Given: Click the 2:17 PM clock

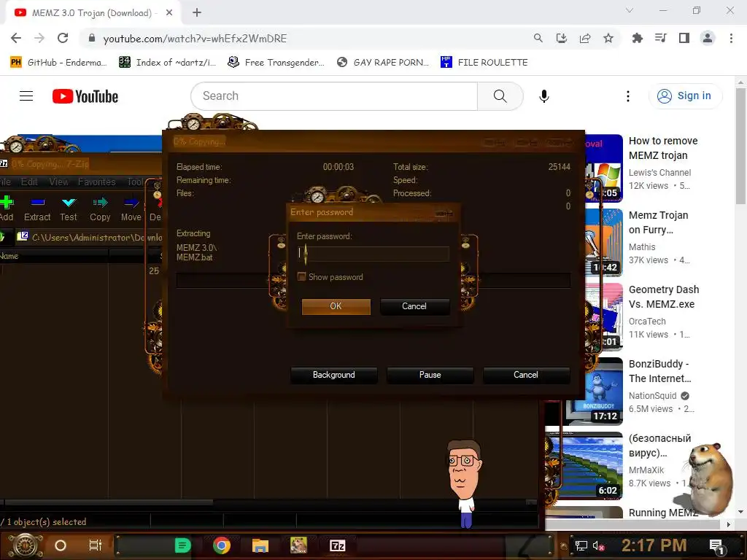Looking at the screenshot, I should click(x=654, y=545).
